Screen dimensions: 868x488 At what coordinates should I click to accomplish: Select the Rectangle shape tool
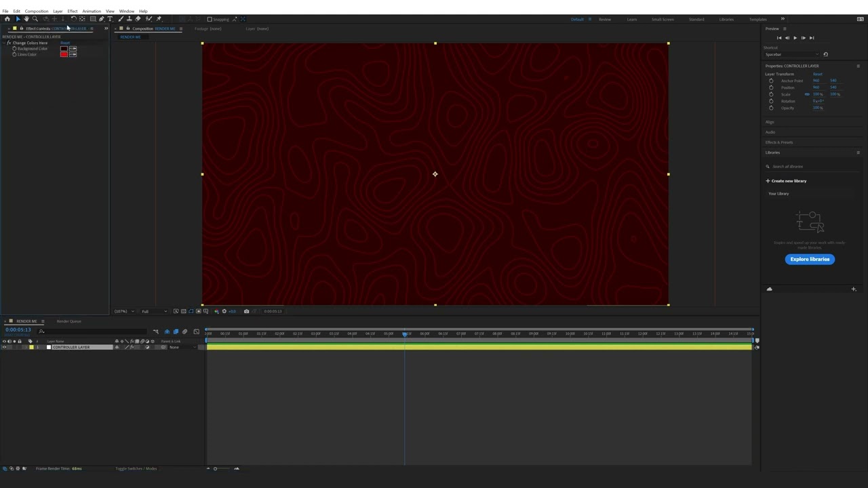pyautogui.click(x=93, y=19)
